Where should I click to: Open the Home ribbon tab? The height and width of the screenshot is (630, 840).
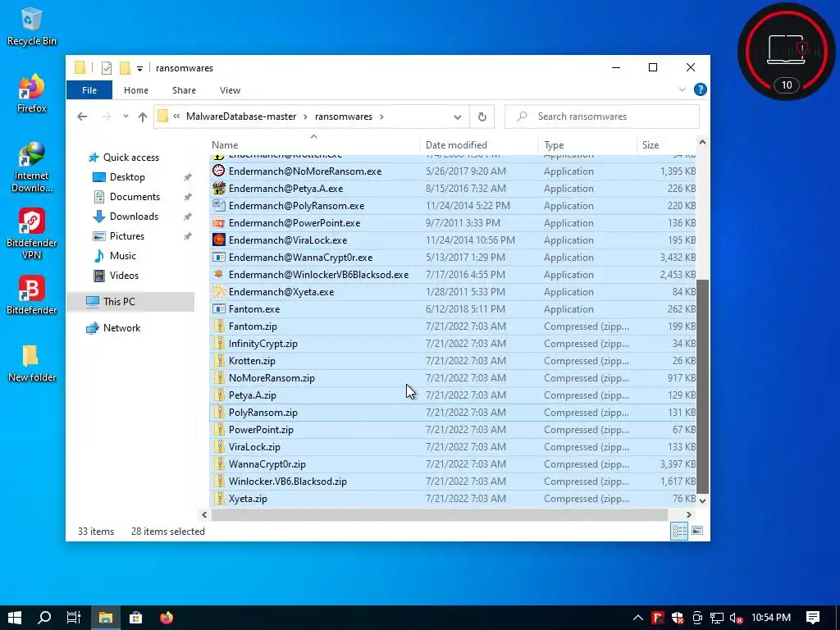pos(136,90)
